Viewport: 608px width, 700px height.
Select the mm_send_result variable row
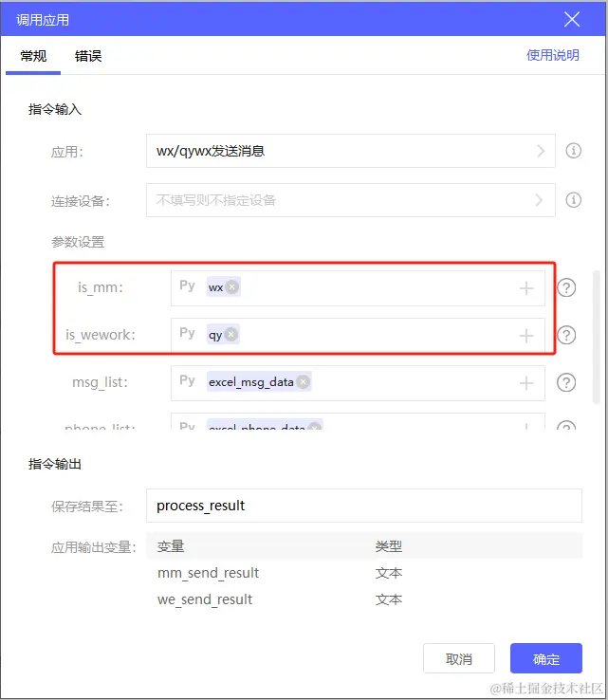pyautogui.click(x=364, y=573)
